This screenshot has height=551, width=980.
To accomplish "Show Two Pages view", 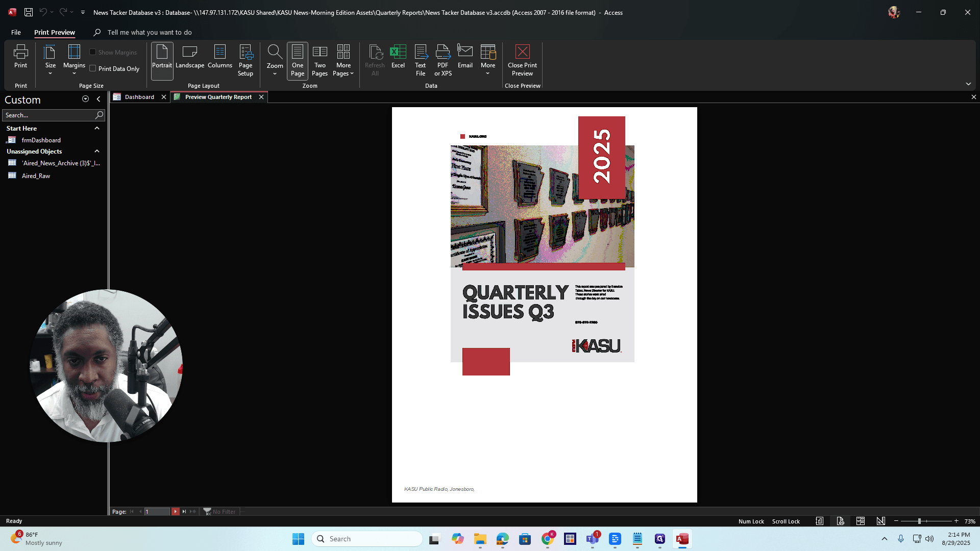I will click(320, 61).
